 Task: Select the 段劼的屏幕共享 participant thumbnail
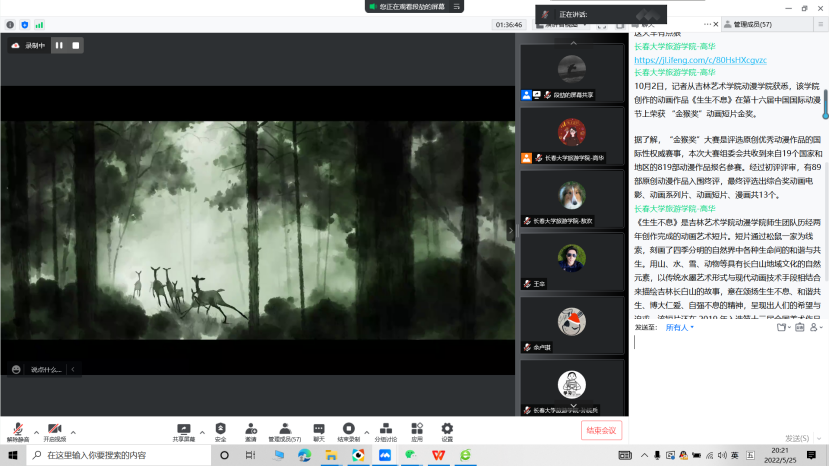pyautogui.click(x=572, y=73)
